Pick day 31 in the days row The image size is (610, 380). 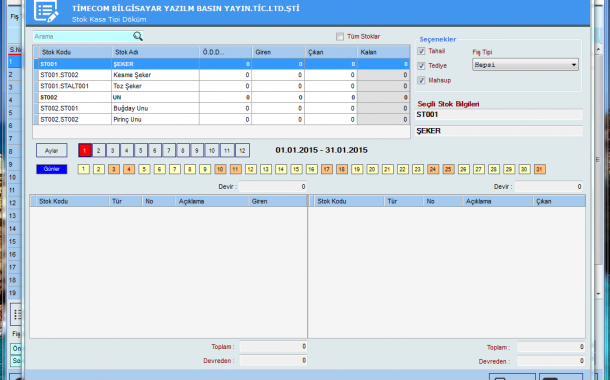pos(540,169)
